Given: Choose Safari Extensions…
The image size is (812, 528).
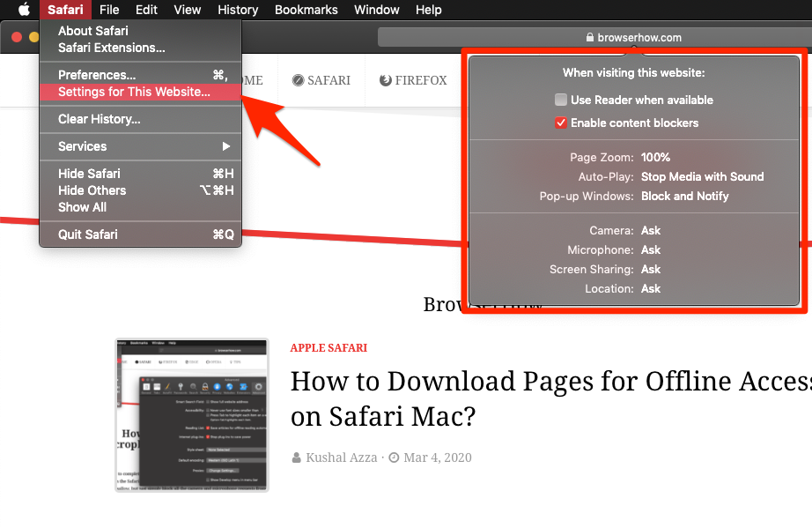Looking at the screenshot, I should [x=140, y=48].
